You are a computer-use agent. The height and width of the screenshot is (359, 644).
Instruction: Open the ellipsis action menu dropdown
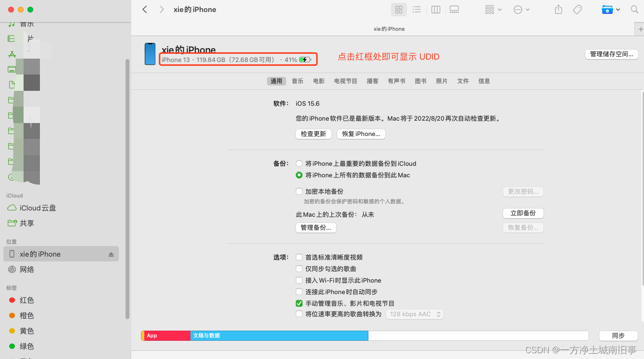pyautogui.click(x=522, y=10)
